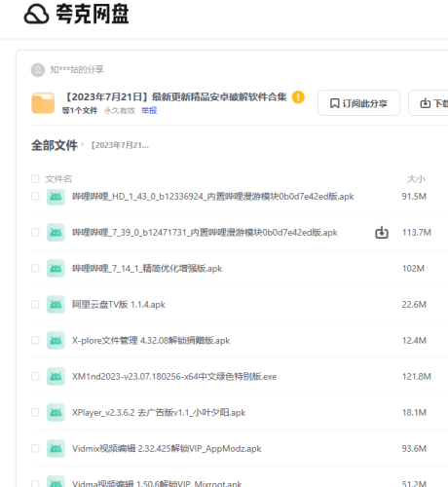The width and height of the screenshot is (448, 487).
Task: Click the Android icon for 阿里云盘TV版 apk
Action: click(x=56, y=305)
